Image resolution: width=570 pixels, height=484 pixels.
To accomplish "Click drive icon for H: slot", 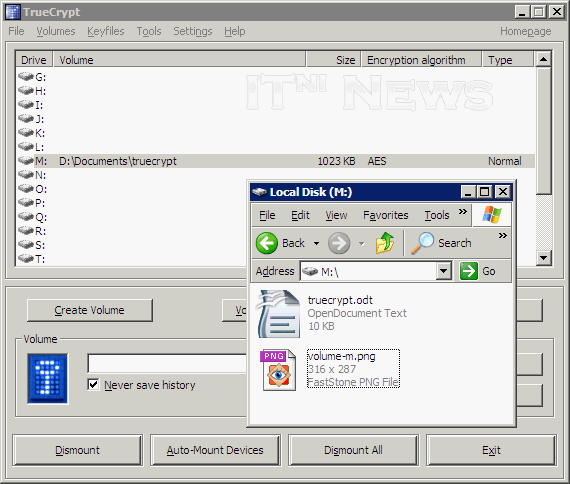I will pyautogui.click(x=26, y=90).
